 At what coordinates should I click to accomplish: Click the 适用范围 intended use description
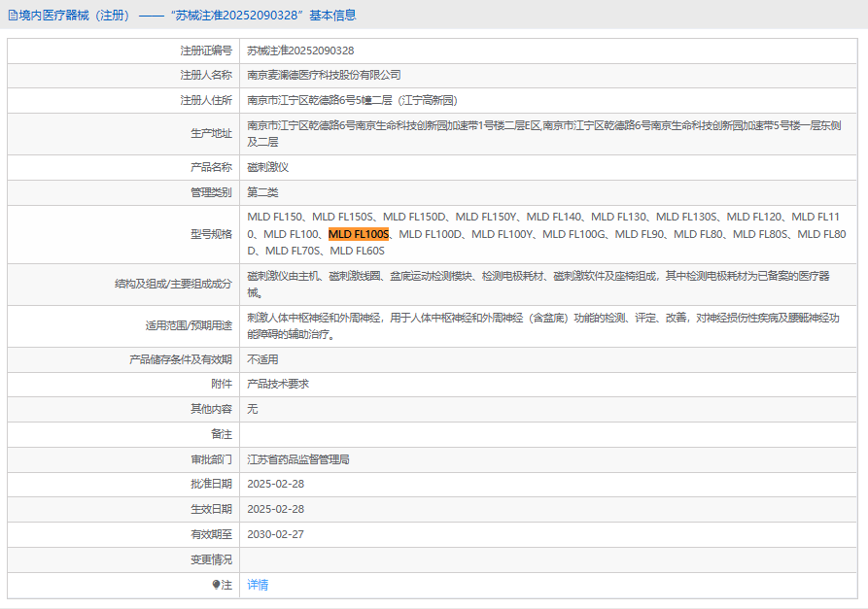(543, 325)
